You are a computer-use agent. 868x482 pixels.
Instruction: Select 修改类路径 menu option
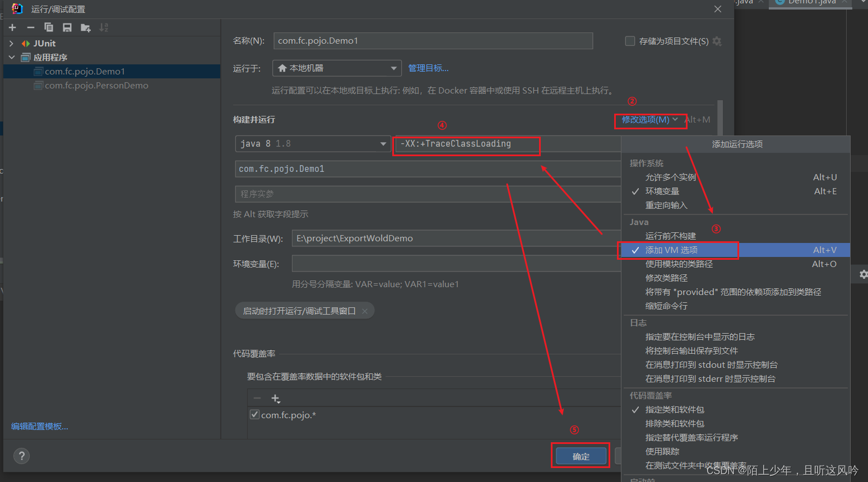tap(736, 278)
